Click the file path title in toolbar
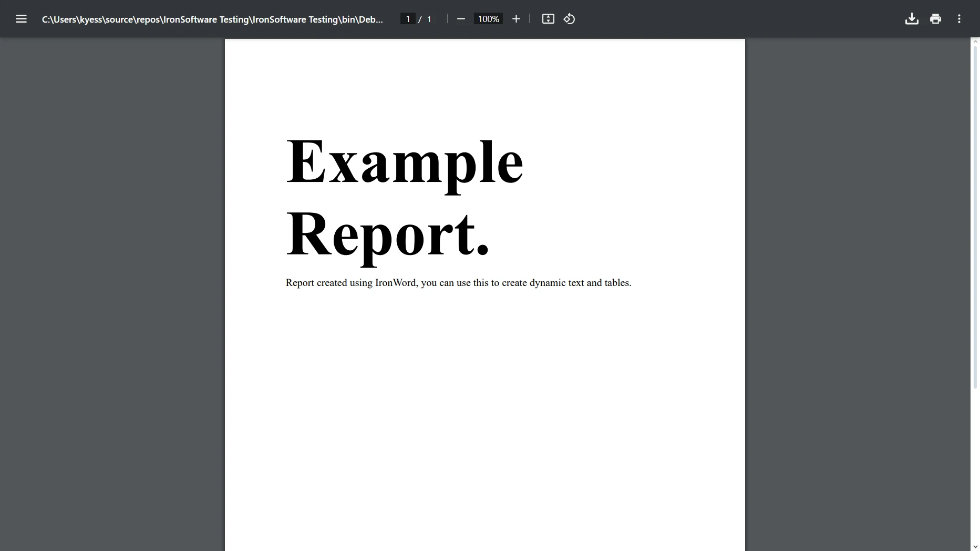The height and width of the screenshot is (551, 980). (212, 19)
